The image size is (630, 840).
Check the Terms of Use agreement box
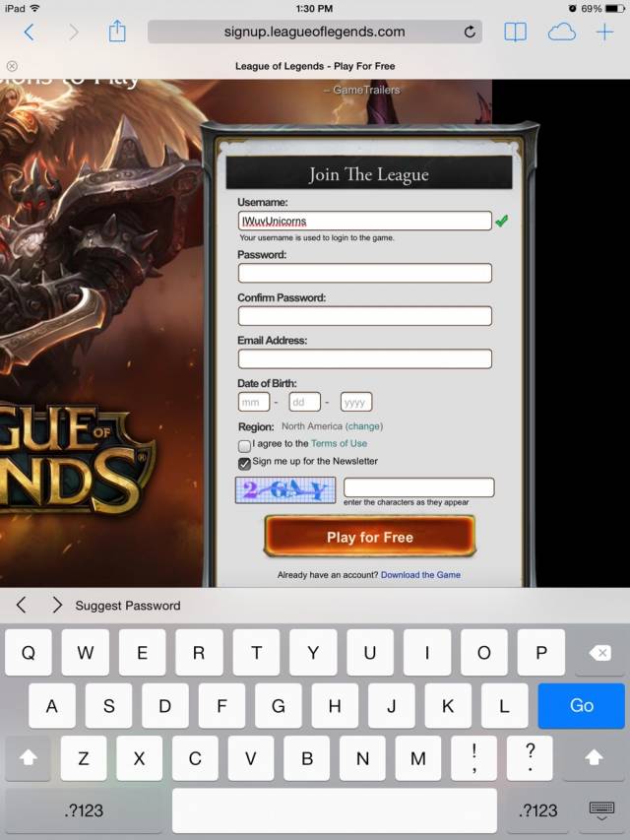[x=244, y=446]
